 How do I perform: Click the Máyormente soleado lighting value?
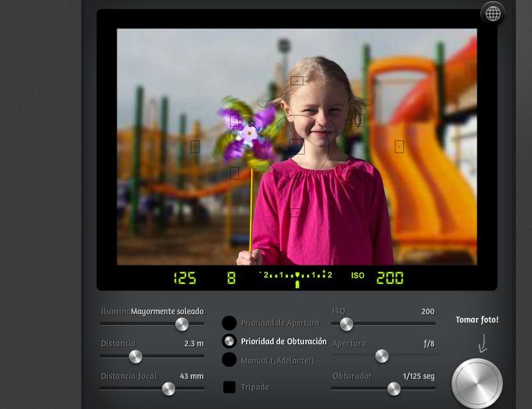click(168, 311)
